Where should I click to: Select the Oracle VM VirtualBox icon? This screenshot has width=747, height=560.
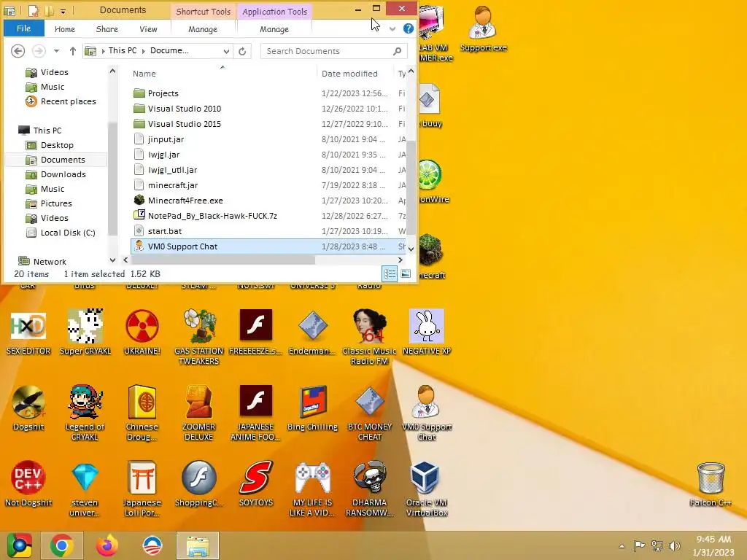click(426, 489)
